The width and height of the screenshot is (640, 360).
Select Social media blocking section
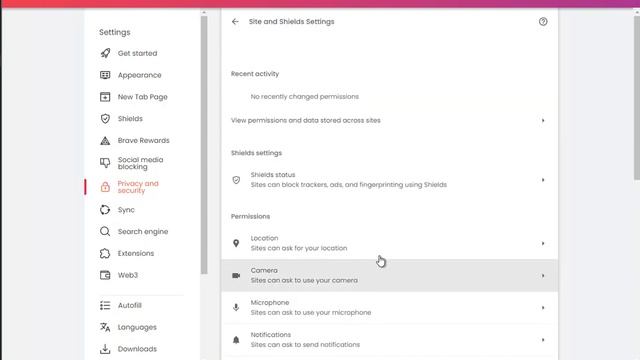pyautogui.click(x=140, y=163)
